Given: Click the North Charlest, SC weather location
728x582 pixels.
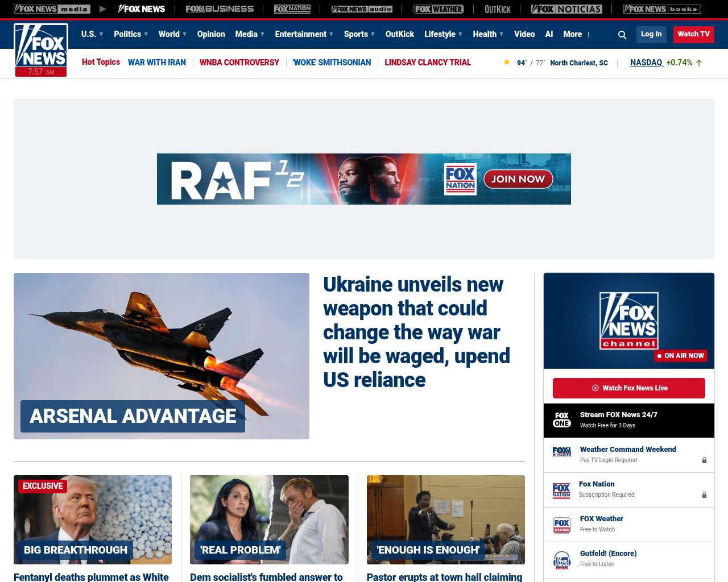Looking at the screenshot, I should [x=579, y=63].
